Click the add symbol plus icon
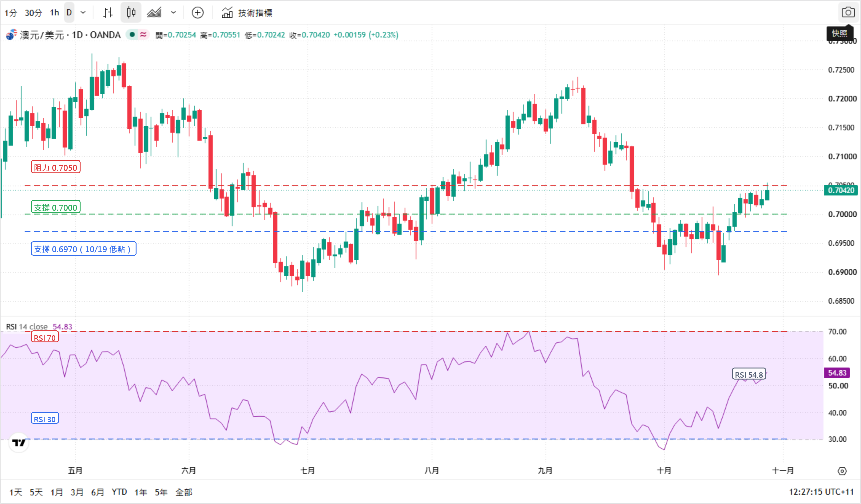 pyautogui.click(x=197, y=13)
